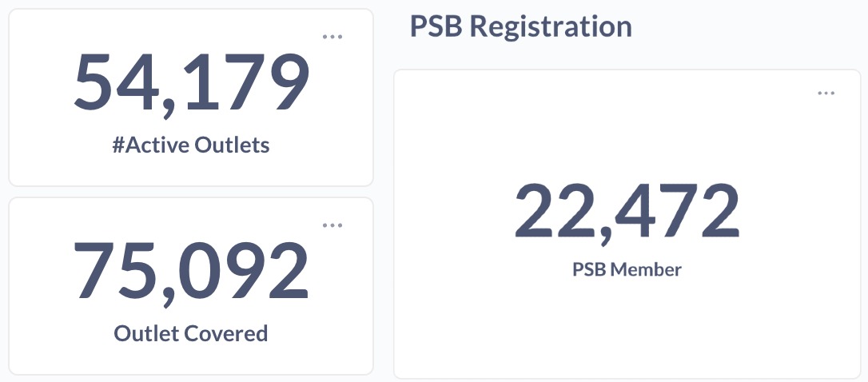Click the word Registration in the heading

pyautogui.click(x=551, y=27)
